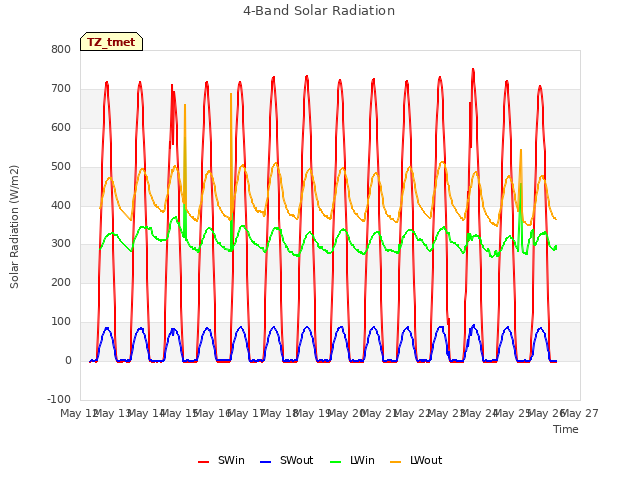Click the 200 y-axis tick label
The width and height of the screenshot is (640, 480).
(x=61, y=282)
